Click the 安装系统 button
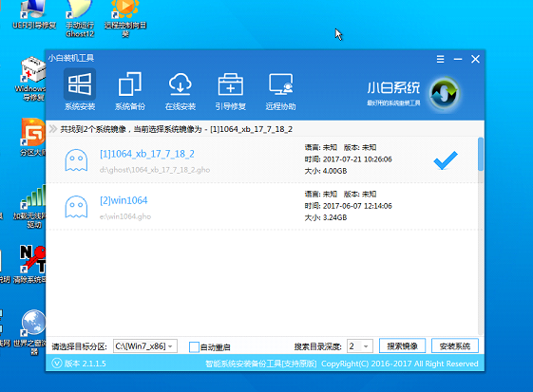Screen dimensions: 533x392 tap(455, 345)
